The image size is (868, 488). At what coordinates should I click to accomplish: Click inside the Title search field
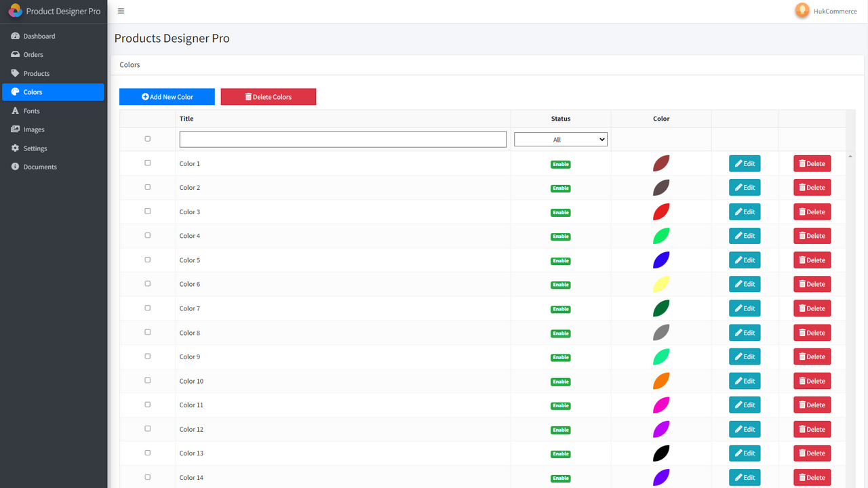coord(342,139)
